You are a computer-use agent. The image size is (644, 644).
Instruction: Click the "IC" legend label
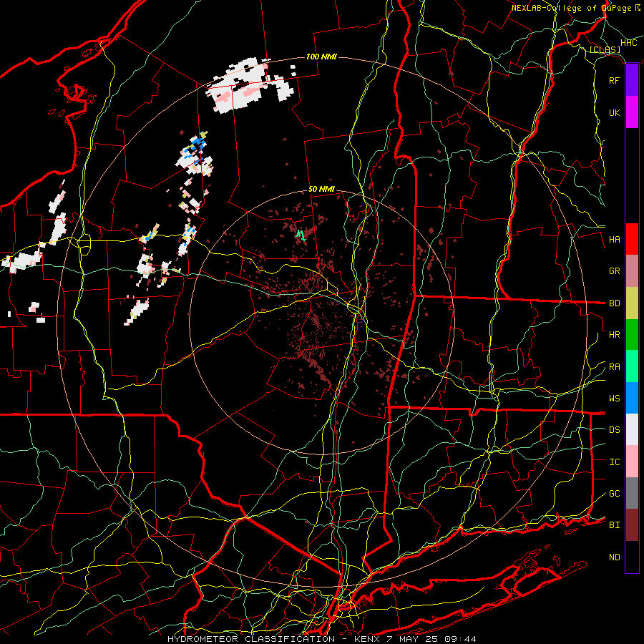point(614,462)
